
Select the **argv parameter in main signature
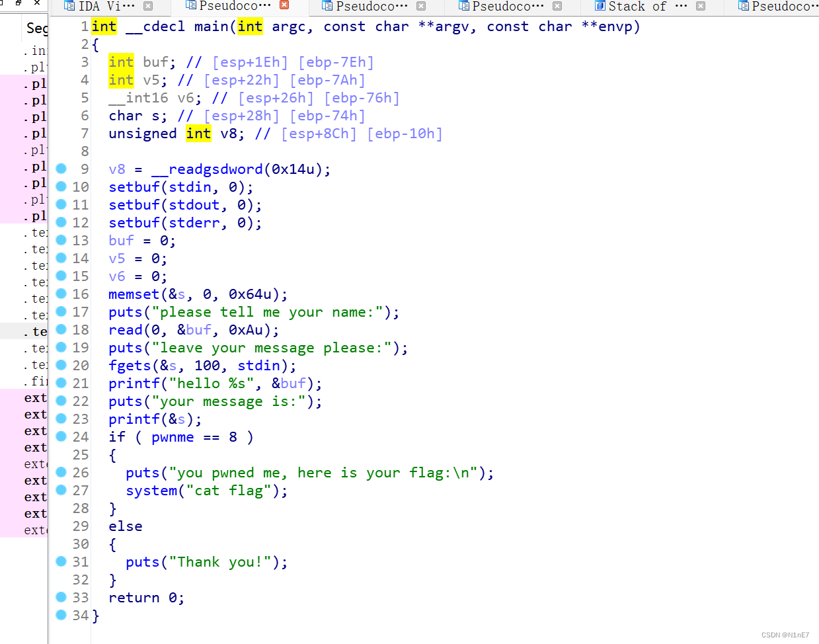(x=447, y=26)
